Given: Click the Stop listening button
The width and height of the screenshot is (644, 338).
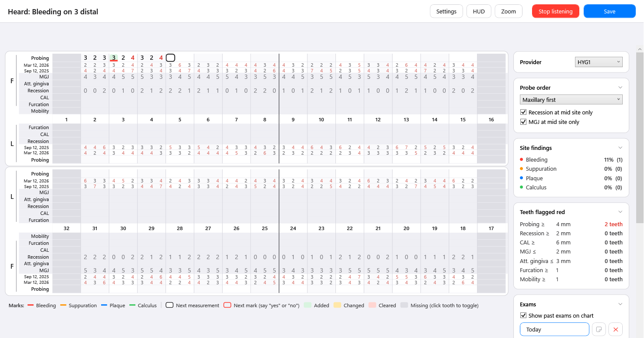Looking at the screenshot, I should (x=555, y=11).
